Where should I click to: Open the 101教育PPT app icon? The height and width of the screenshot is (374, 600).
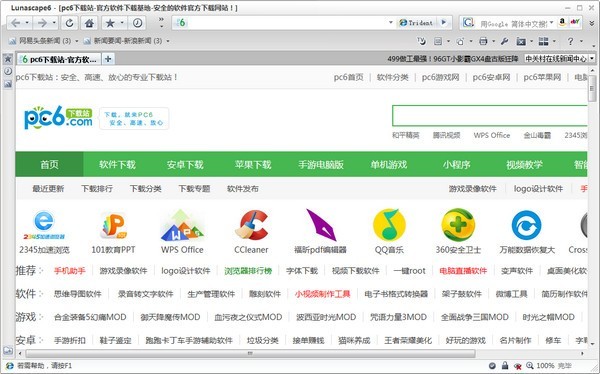tap(113, 225)
